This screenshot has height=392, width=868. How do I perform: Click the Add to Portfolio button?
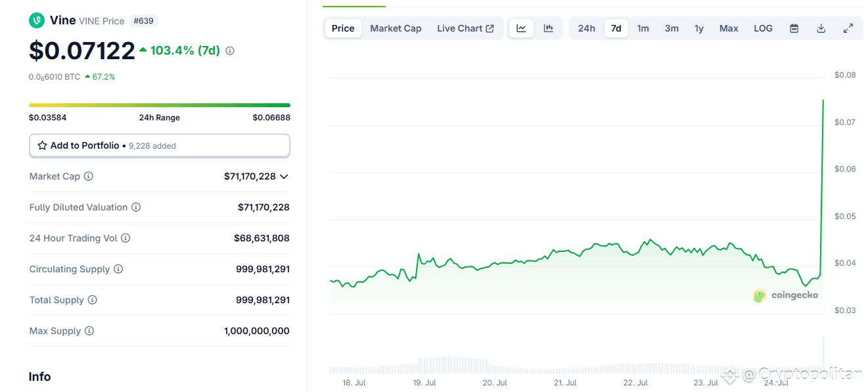click(x=160, y=145)
